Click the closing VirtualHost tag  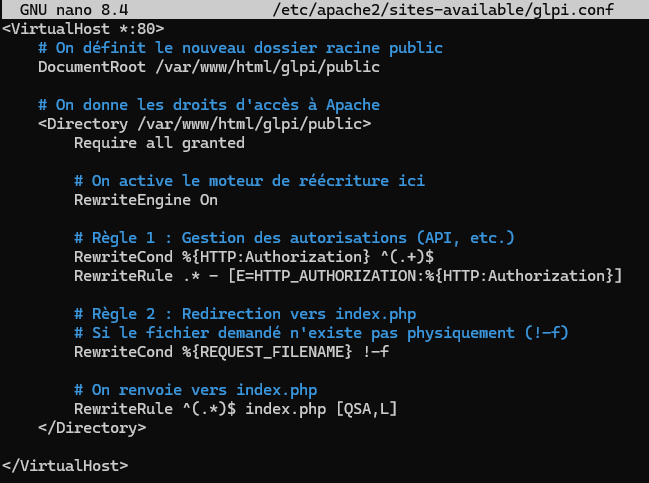(x=65, y=466)
